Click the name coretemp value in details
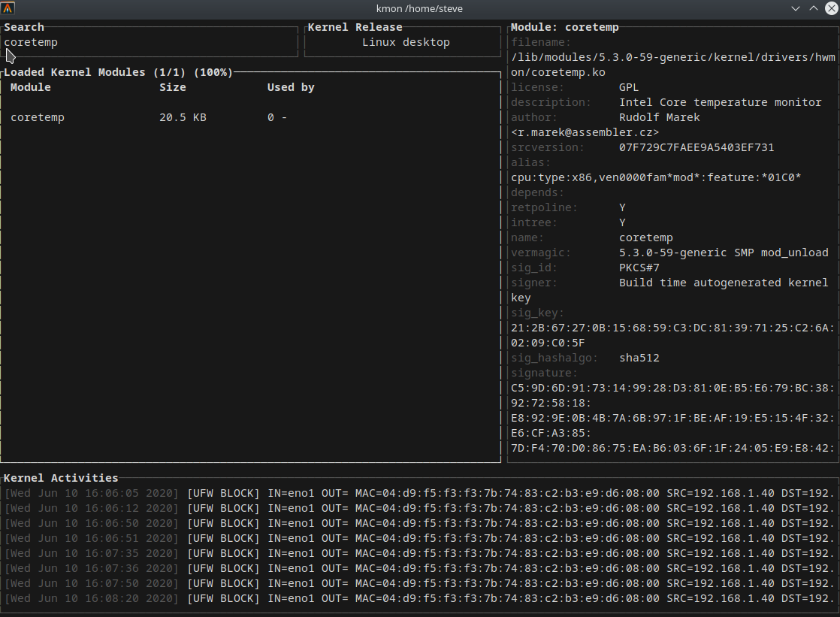 pyautogui.click(x=646, y=237)
